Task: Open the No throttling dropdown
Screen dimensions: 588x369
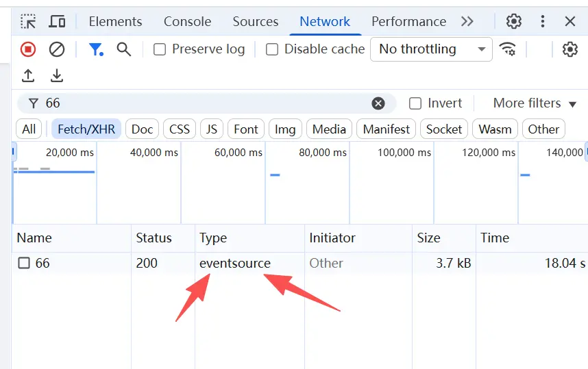Action: 431,49
